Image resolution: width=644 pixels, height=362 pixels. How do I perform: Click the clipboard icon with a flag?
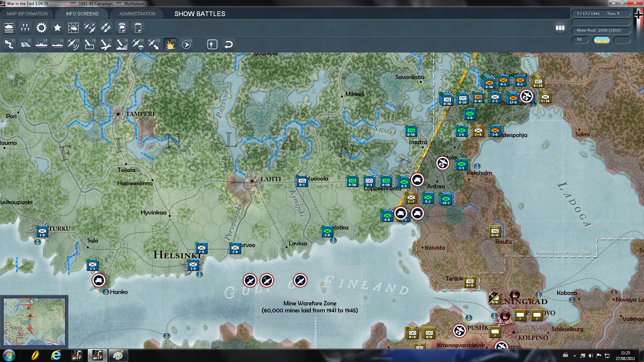pos(122,28)
